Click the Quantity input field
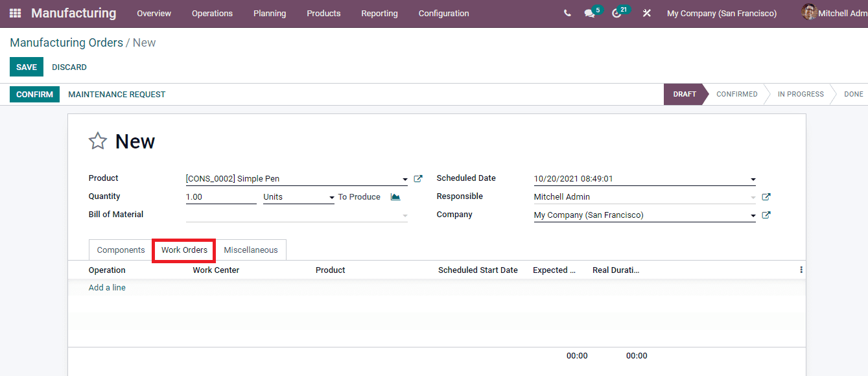 (x=220, y=196)
